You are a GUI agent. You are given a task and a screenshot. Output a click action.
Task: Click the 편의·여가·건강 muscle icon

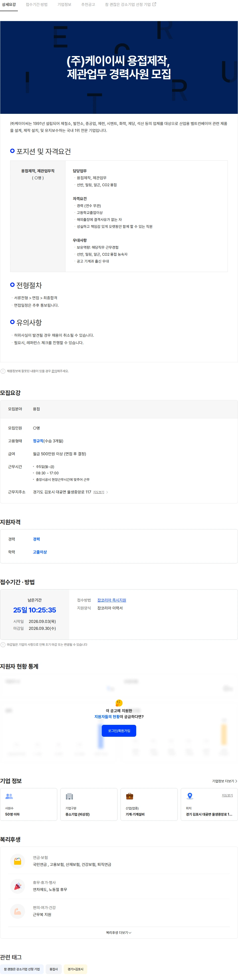18,912
